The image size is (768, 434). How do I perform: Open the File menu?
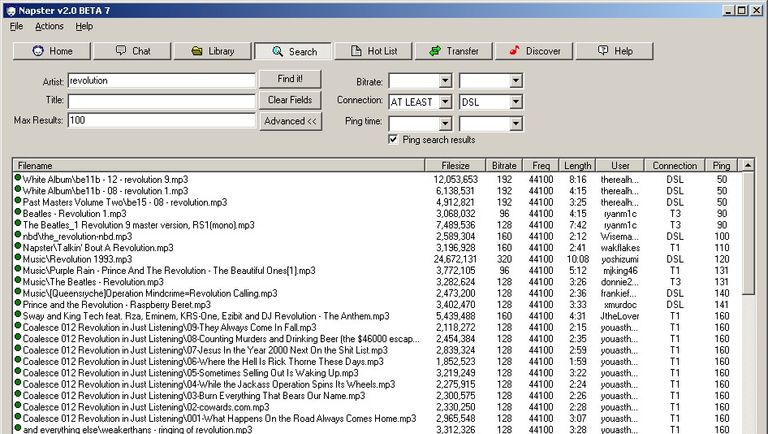16,26
